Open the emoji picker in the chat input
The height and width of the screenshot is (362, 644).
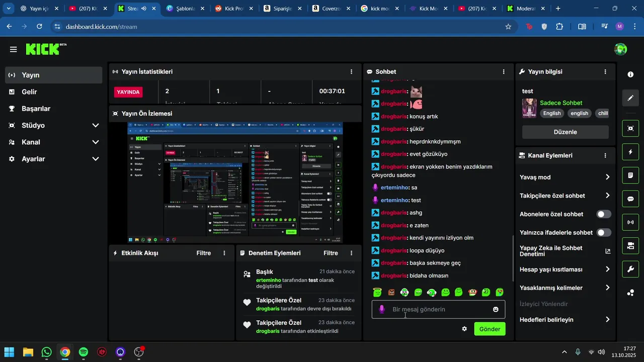click(x=496, y=309)
